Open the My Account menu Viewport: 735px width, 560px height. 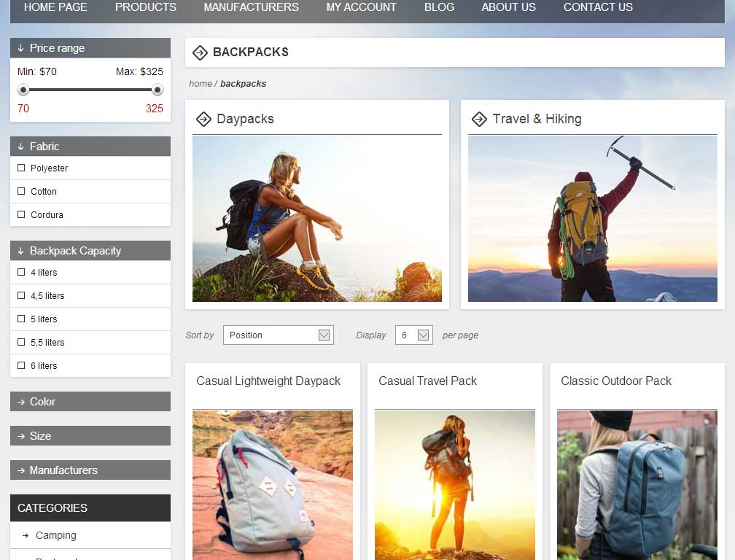pos(362,7)
